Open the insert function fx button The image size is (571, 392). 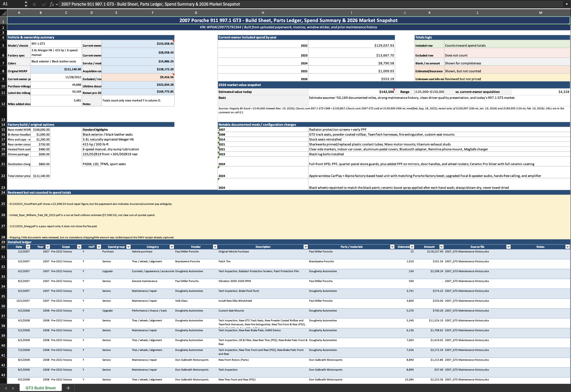52,4
